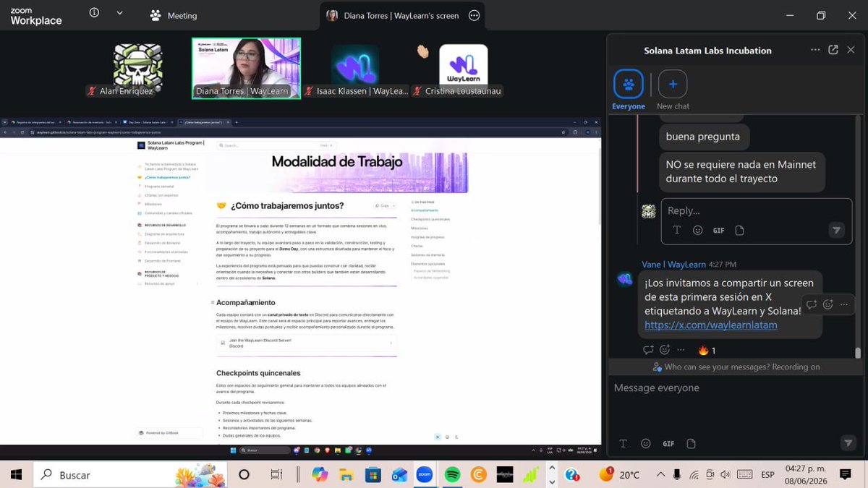
Task: Open Task View on taskbar
Action: (276, 475)
